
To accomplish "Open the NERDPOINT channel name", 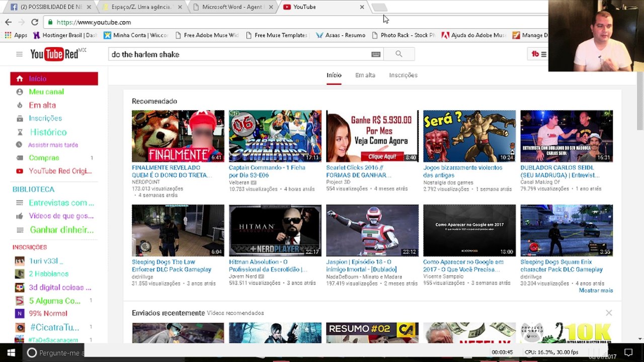I will 146,182.
